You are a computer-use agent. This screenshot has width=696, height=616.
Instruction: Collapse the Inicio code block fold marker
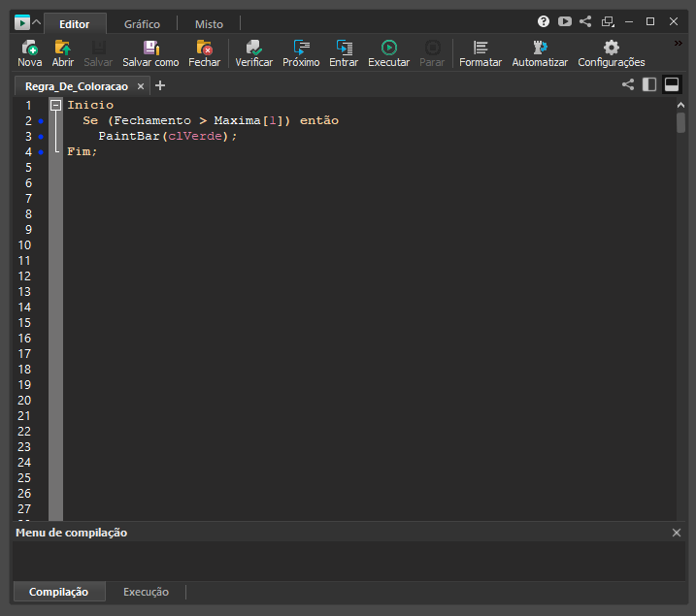pyautogui.click(x=56, y=105)
